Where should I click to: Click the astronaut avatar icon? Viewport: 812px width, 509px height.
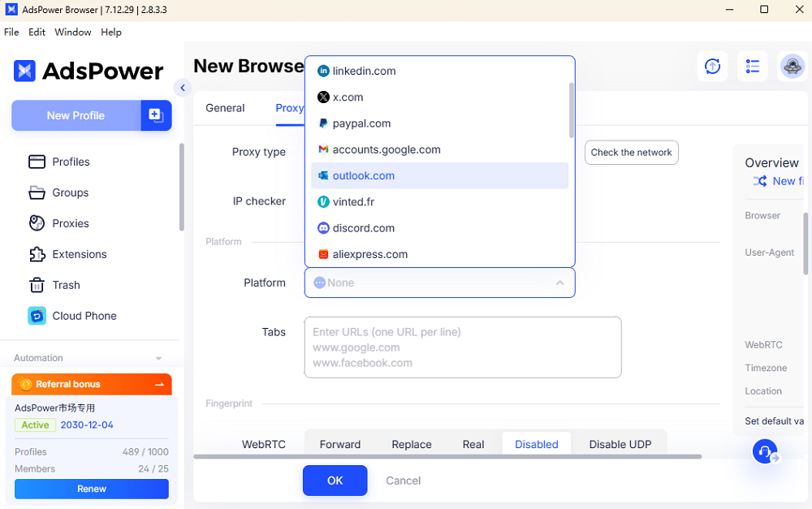792,67
